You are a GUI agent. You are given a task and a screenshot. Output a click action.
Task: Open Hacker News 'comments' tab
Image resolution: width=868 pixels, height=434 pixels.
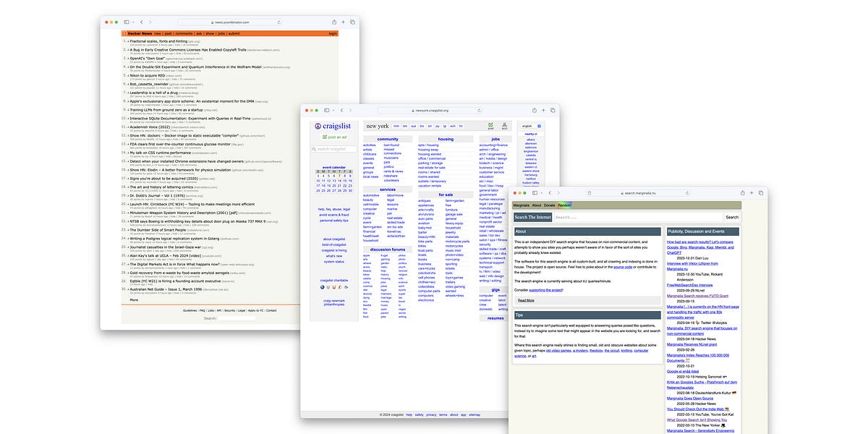tap(184, 33)
